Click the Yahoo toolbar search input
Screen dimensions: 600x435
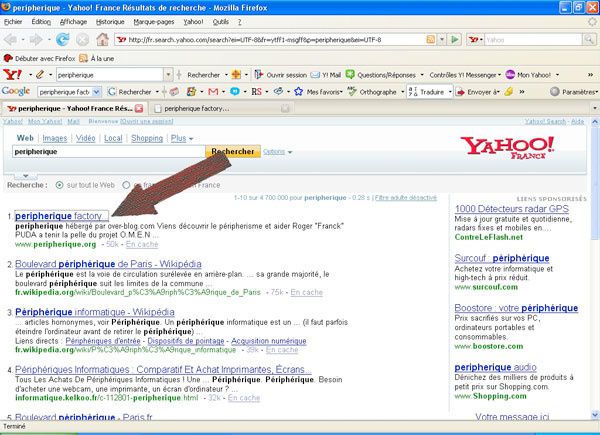coord(110,75)
